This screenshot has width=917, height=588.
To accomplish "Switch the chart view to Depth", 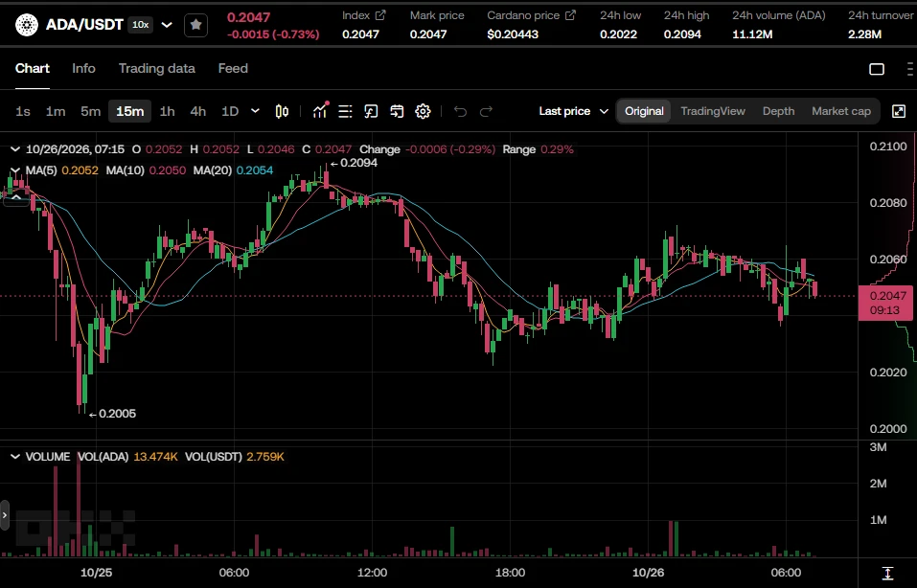I will 778,111.
